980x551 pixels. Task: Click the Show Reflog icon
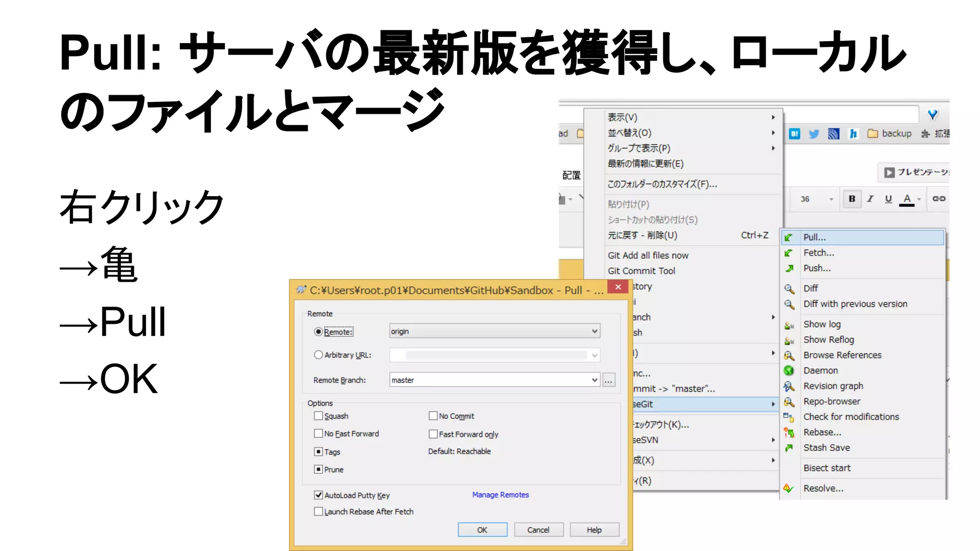[789, 340]
